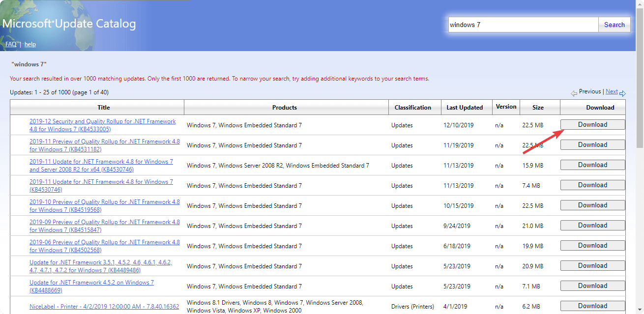644x314 pixels.
Task: Focus the search box containing 'windows 7'
Action: (523, 25)
